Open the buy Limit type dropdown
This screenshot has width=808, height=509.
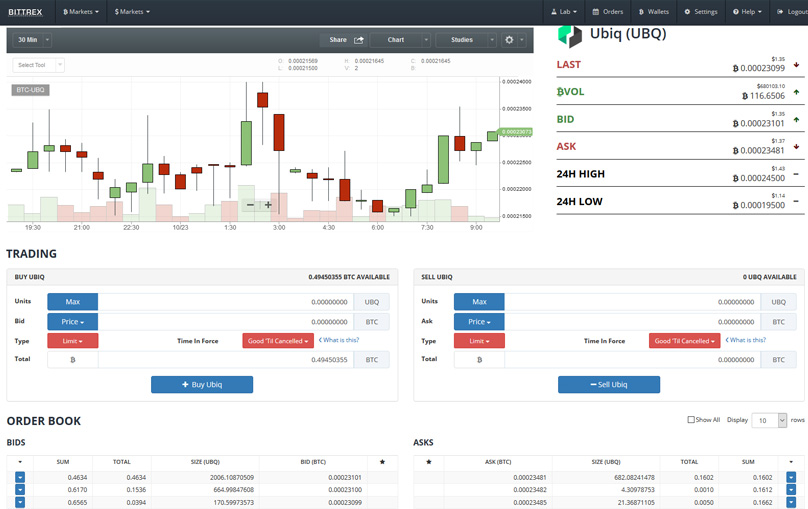coord(73,341)
